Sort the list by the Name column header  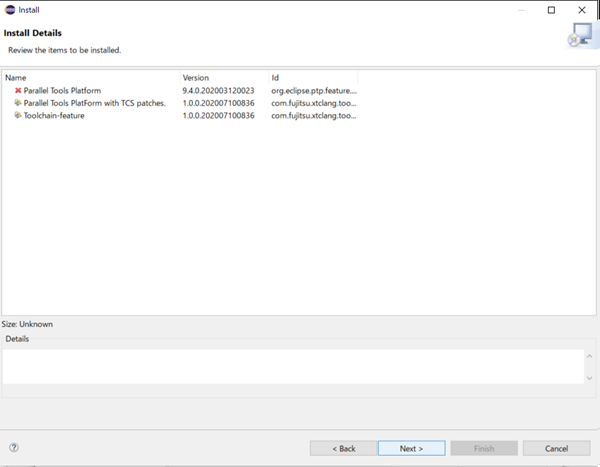90,77
